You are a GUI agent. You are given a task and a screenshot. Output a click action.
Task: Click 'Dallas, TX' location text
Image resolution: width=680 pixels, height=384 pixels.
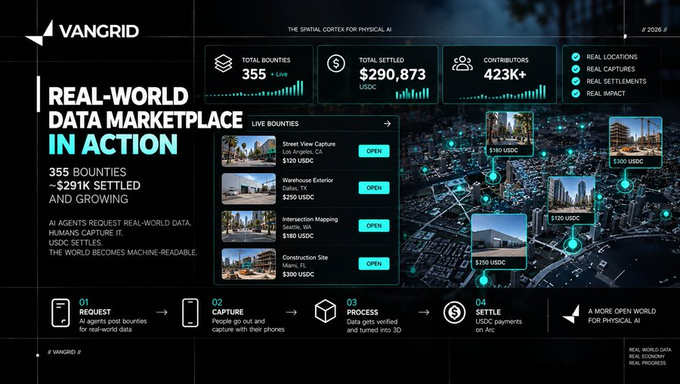tap(294, 189)
